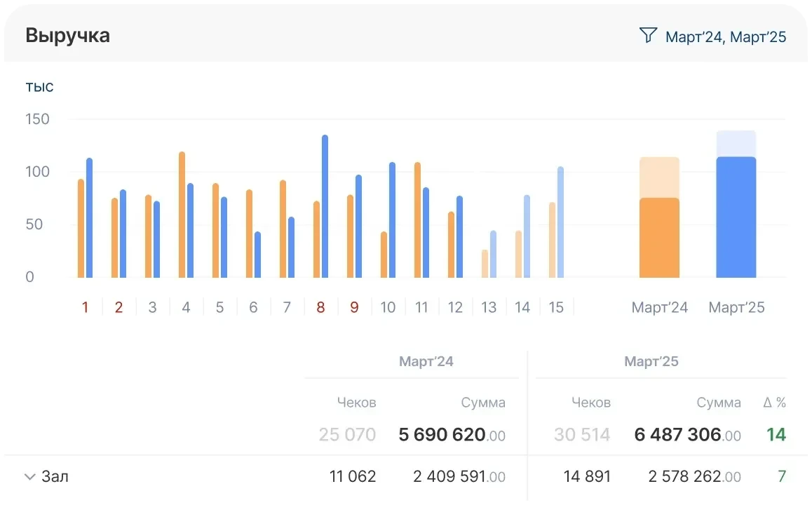Click the blue Март'25 summary bar
The width and height of the screenshot is (812, 505).
coord(736,217)
